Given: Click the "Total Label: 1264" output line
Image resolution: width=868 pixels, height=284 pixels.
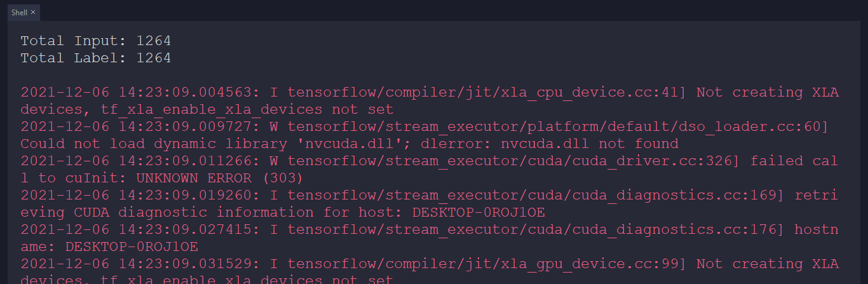Looking at the screenshot, I should (95, 58).
